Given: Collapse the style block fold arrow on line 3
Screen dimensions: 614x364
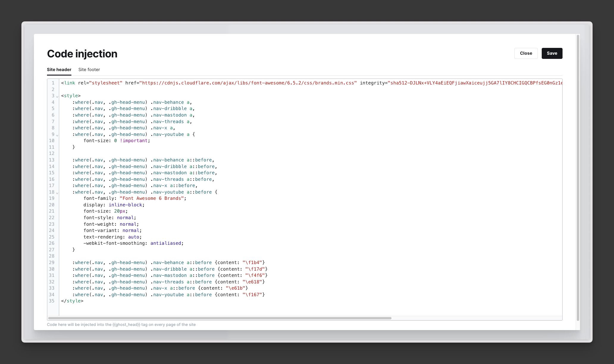Looking at the screenshot, I should point(57,97).
